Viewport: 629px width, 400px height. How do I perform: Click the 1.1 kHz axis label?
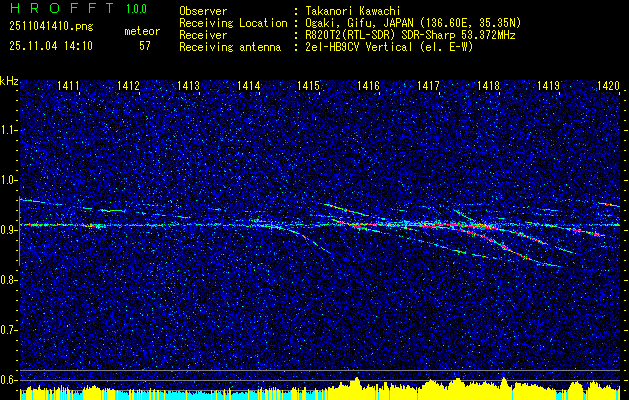(x=8, y=130)
